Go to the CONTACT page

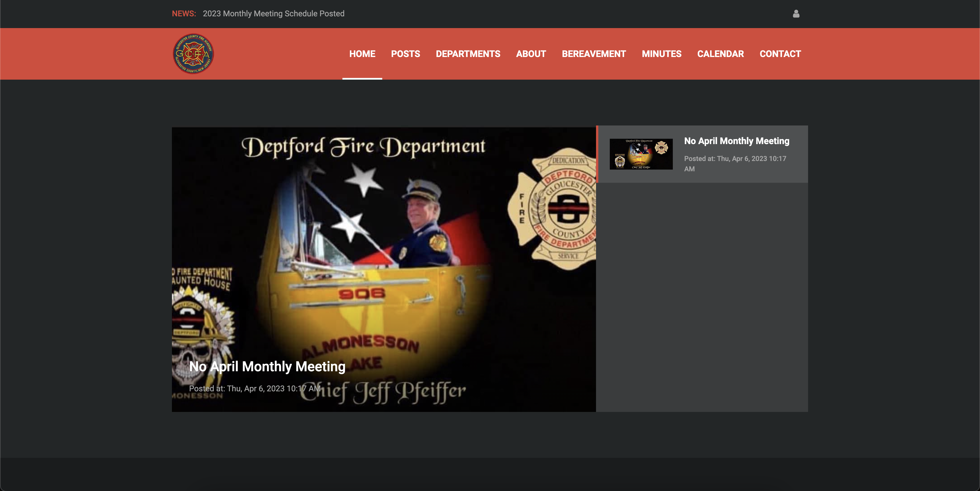click(x=780, y=54)
